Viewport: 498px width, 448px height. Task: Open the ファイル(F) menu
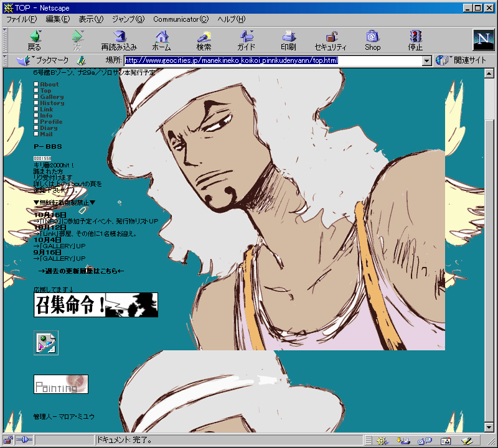click(x=22, y=19)
